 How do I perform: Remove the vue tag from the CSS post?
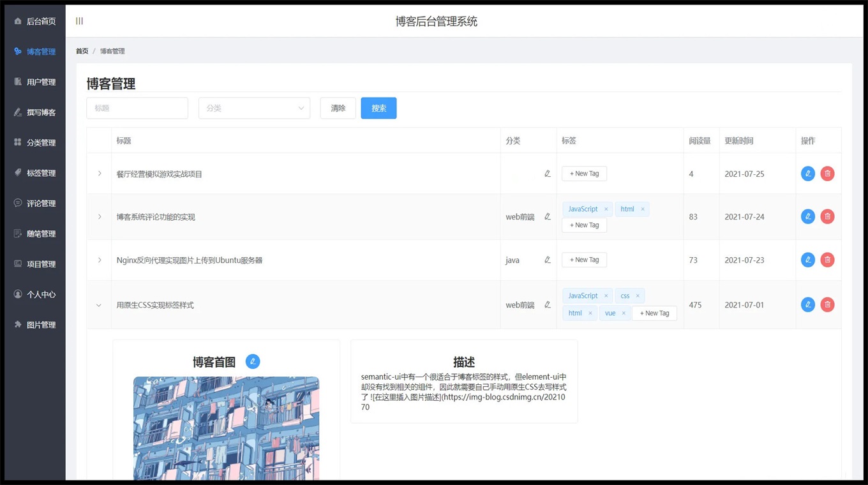(624, 313)
